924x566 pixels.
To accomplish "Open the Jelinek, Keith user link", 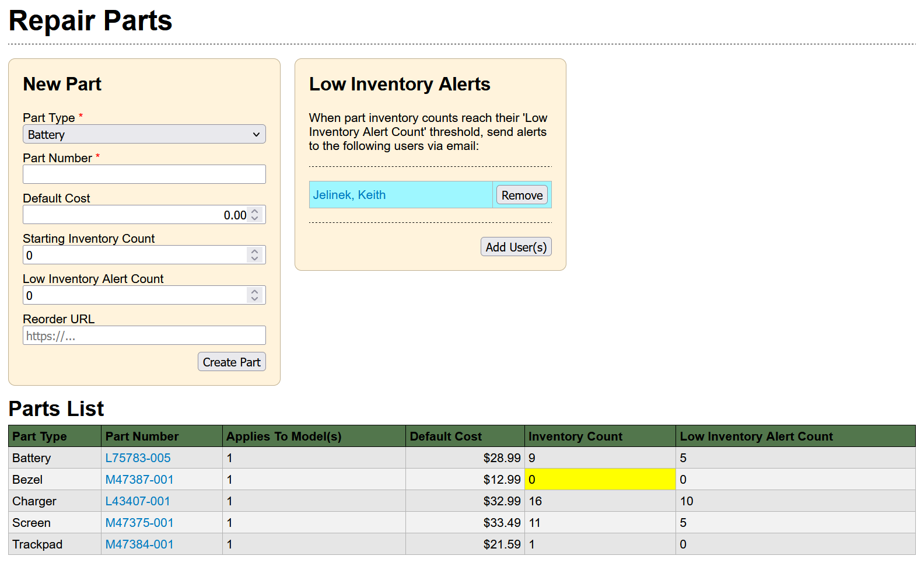I will pyautogui.click(x=349, y=195).
